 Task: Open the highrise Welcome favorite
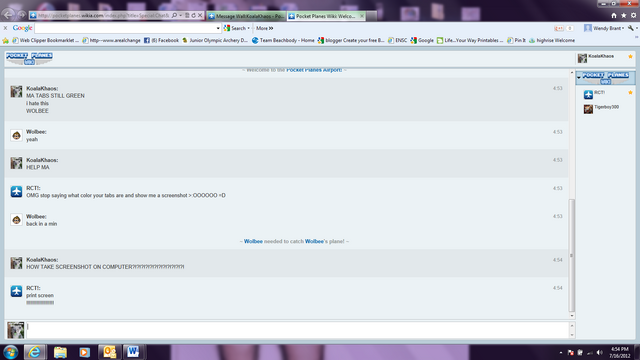(x=552, y=40)
